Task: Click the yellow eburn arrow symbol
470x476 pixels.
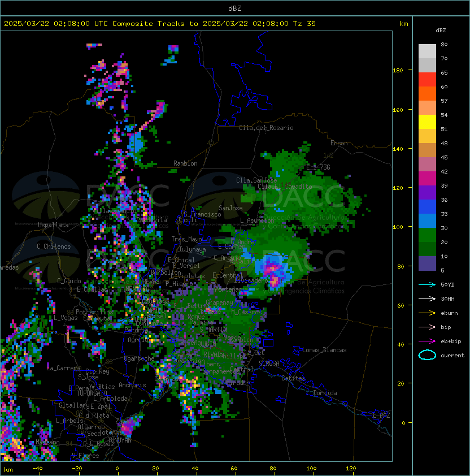Action: (x=427, y=313)
